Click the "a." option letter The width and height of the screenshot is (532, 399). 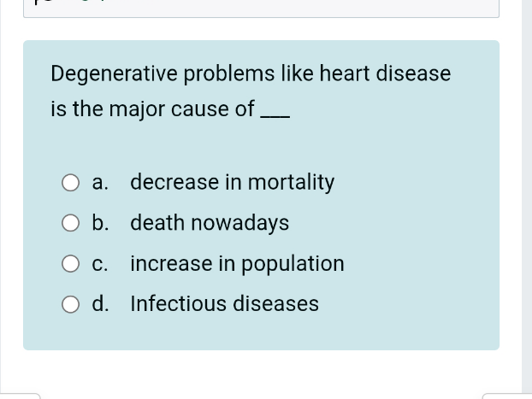[x=101, y=182]
